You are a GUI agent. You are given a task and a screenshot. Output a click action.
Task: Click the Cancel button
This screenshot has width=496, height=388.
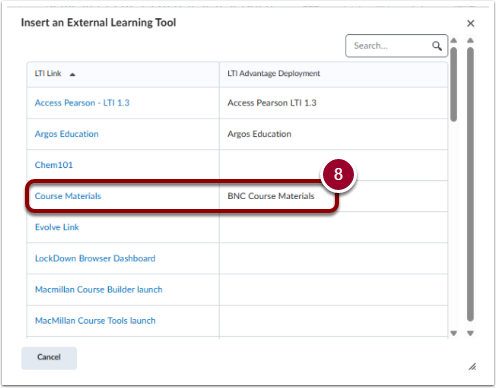[x=49, y=357]
